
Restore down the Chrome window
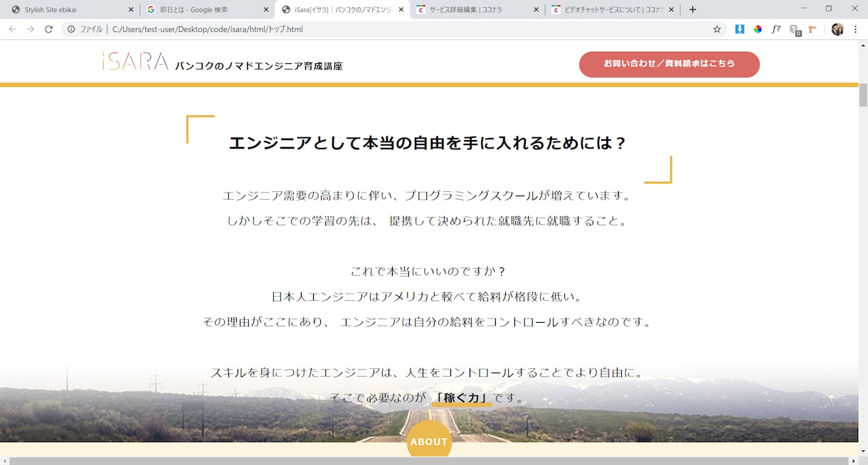tap(829, 9)
